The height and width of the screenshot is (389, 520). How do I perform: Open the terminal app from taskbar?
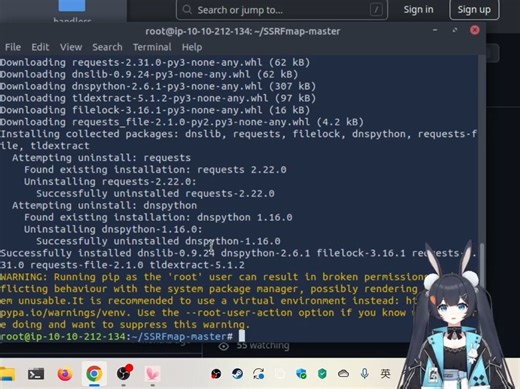(36, 374)
